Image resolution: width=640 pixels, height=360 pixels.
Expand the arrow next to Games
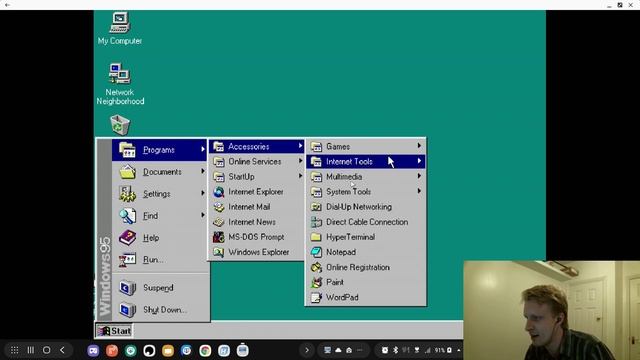(419, 146)
